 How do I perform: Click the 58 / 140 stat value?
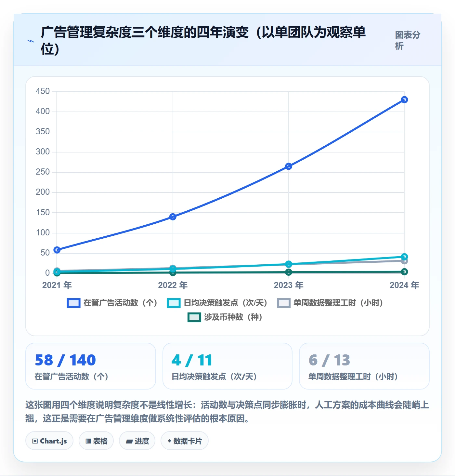[65, 360]
